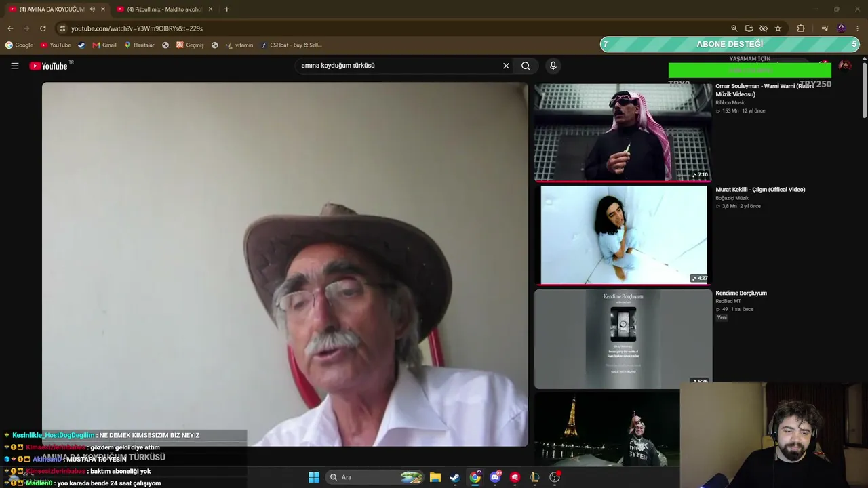This screenshot has height=488, width=868.
Task: Click the main video player
Action: (x=285, y=264)
